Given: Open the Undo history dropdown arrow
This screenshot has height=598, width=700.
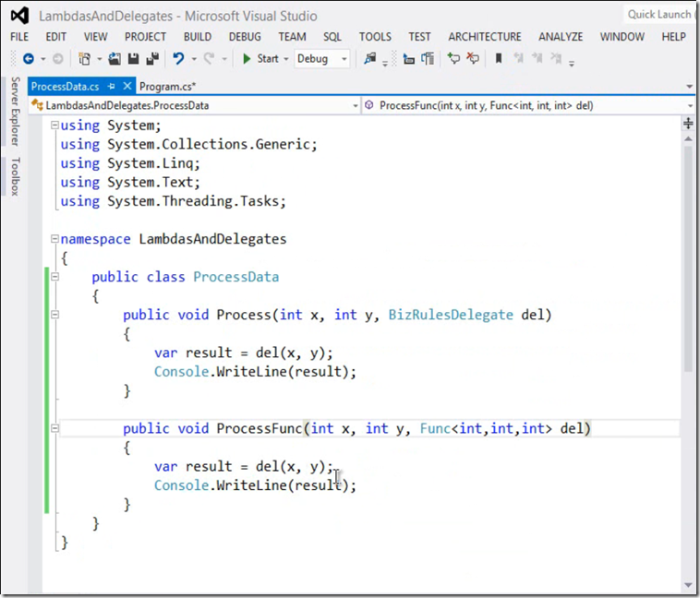Looking at the screenshot, I should click(x=194, y=59).
